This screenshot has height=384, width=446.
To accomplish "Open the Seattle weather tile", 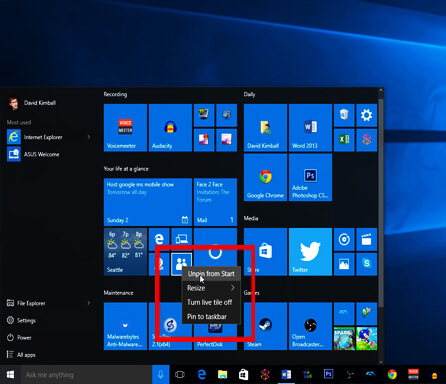I will (125, 252).
